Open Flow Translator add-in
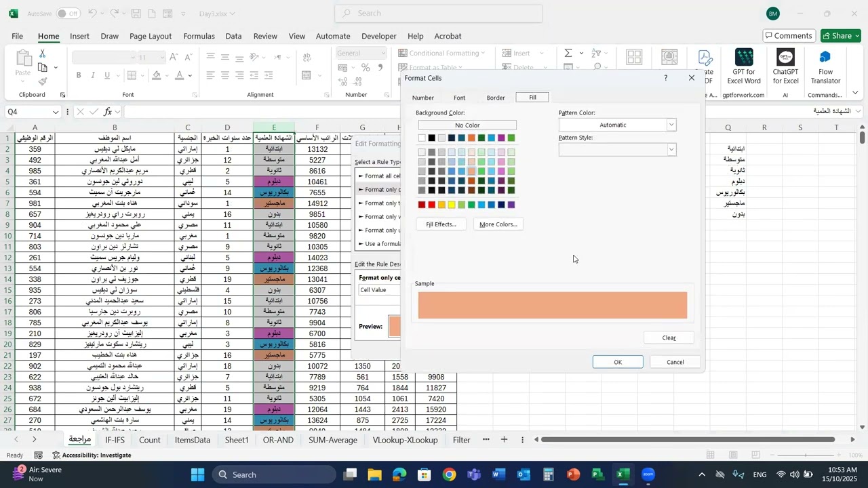Image resolution: width=868 pixels, height=488 pixels. (x=825, y=66)
